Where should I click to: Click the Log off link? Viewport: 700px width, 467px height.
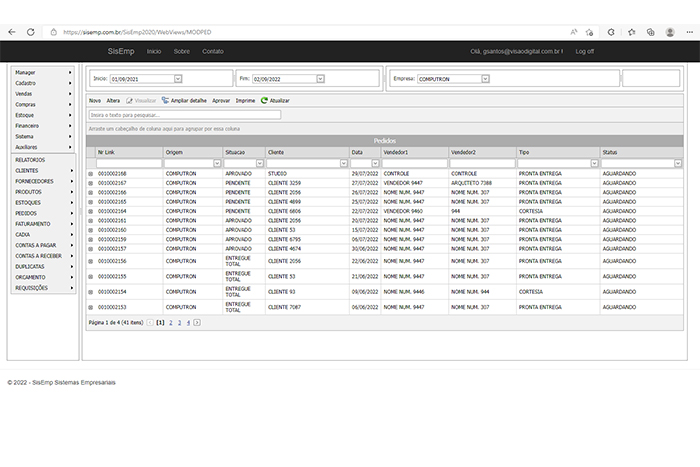[584, 51]
